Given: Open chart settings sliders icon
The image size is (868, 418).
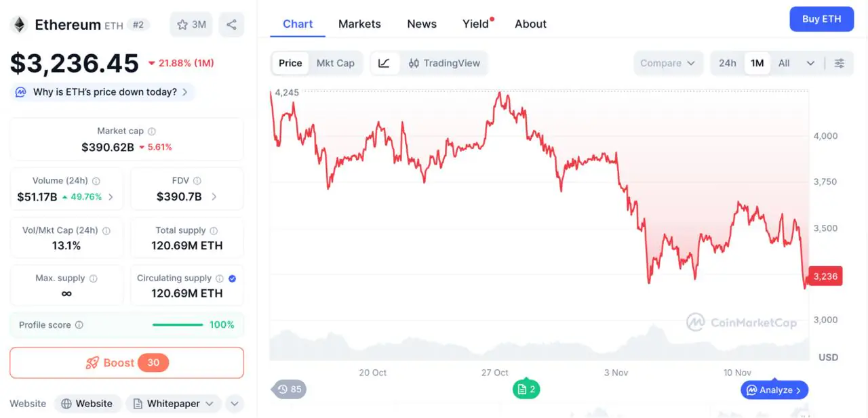Looking at the screenshot, I should pyautogui.click(x=840, y=63).
